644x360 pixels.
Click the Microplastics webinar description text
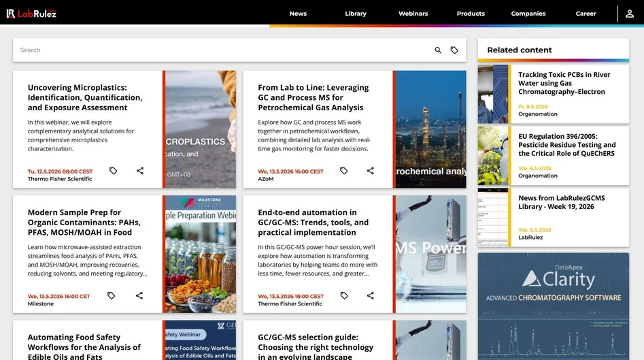click(x=81, y=135)
